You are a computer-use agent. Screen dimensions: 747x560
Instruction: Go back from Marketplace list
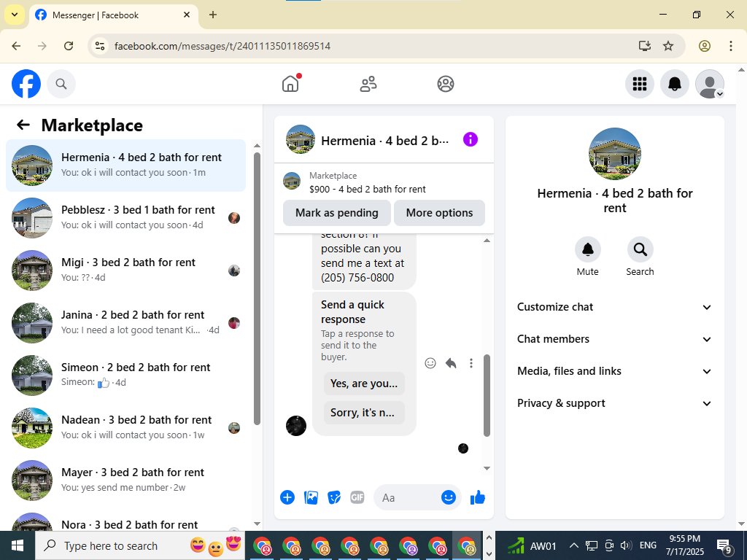pos(23,125)
